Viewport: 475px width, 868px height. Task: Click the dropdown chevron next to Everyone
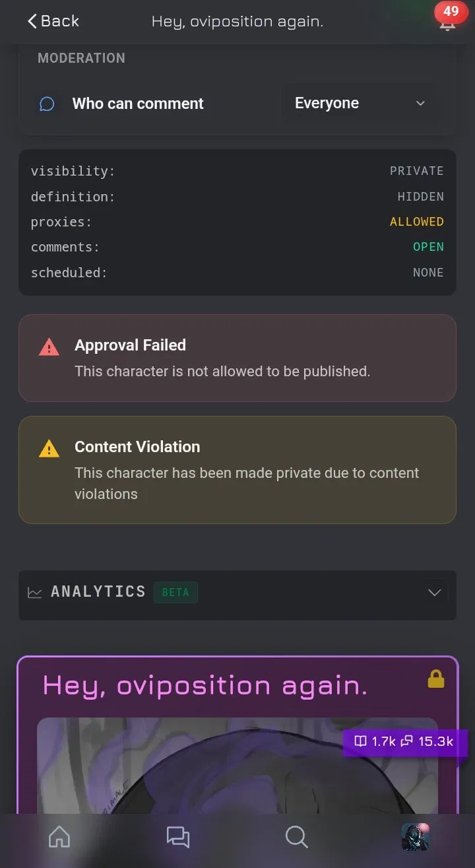coord(420,104)
